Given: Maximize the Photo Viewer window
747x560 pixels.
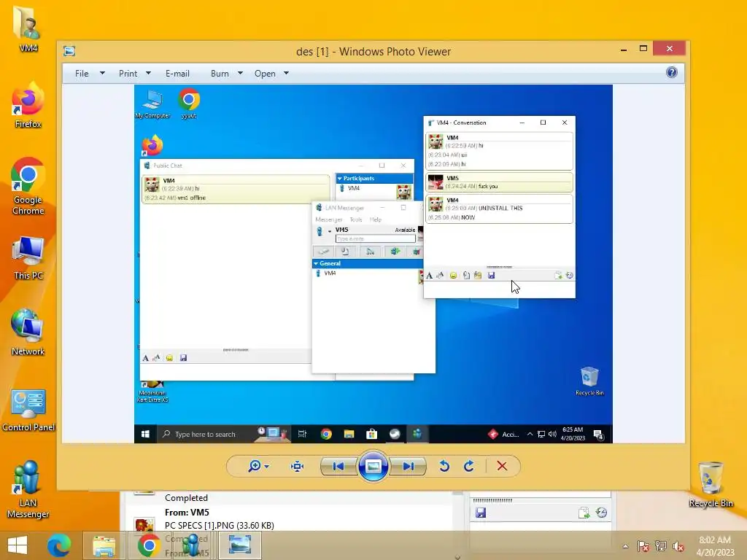Looking at the screenshot, I should [x=643, y=49].
